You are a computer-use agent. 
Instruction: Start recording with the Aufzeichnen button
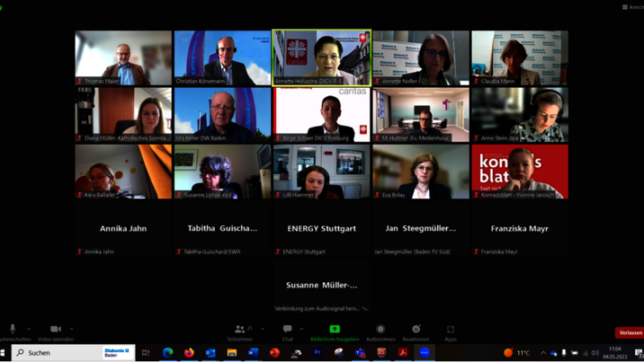pos(380,330)
